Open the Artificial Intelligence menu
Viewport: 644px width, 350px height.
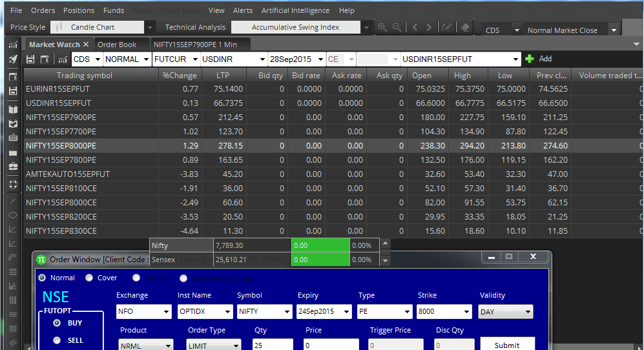[295, 10]
